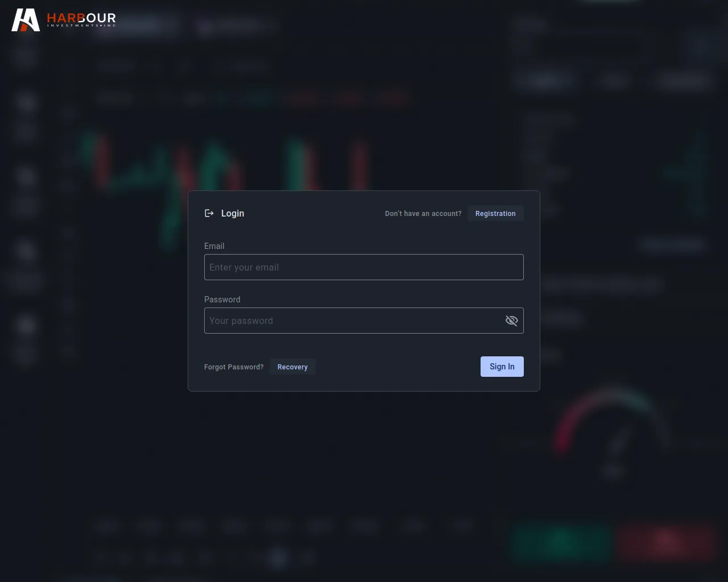Click the "Forgot Password?" text
728x582 pixels.
[x=234, y=367]
